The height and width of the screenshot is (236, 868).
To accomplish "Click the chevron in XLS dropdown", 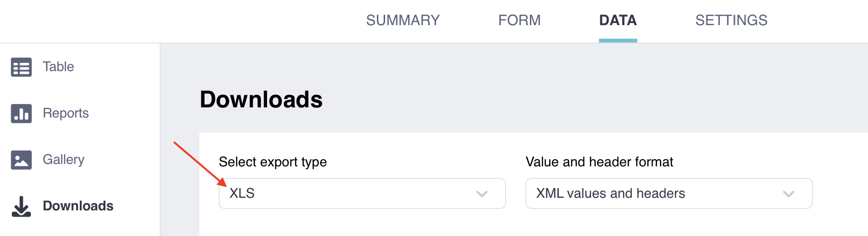I will (481, 194).
